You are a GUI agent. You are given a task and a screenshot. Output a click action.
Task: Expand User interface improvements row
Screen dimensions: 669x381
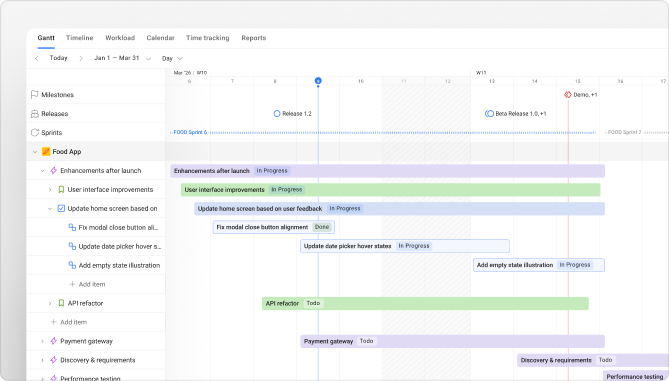(50, 190)
